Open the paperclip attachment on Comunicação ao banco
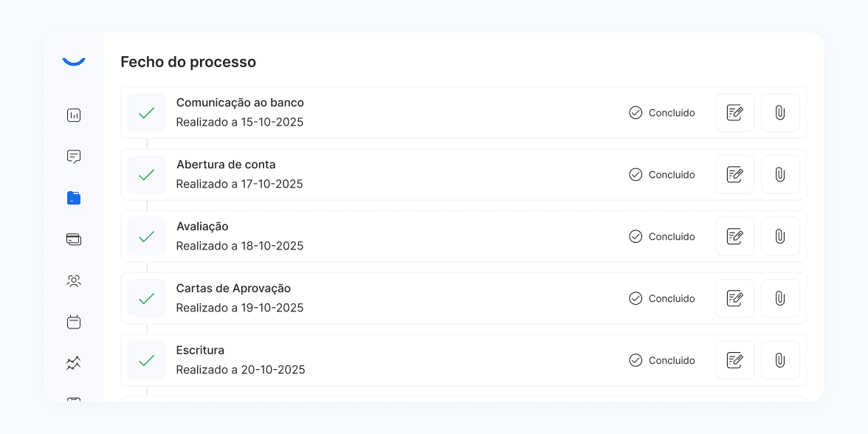This screenshot has width=868, height=434. point(780,112)
